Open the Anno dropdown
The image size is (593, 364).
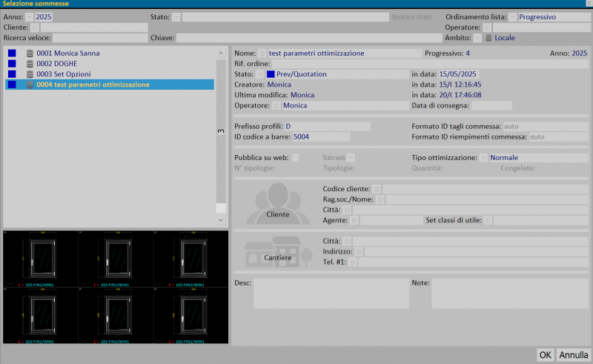pos(30,17)
